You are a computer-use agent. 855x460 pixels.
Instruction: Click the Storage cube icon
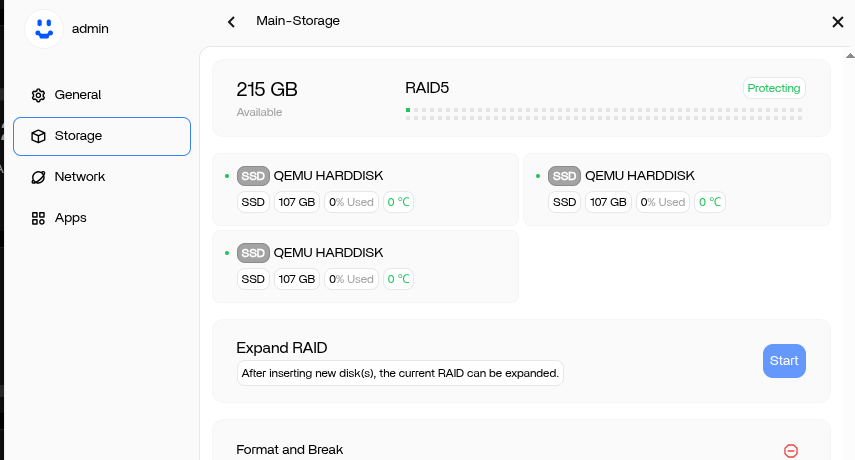coord(38,136)
